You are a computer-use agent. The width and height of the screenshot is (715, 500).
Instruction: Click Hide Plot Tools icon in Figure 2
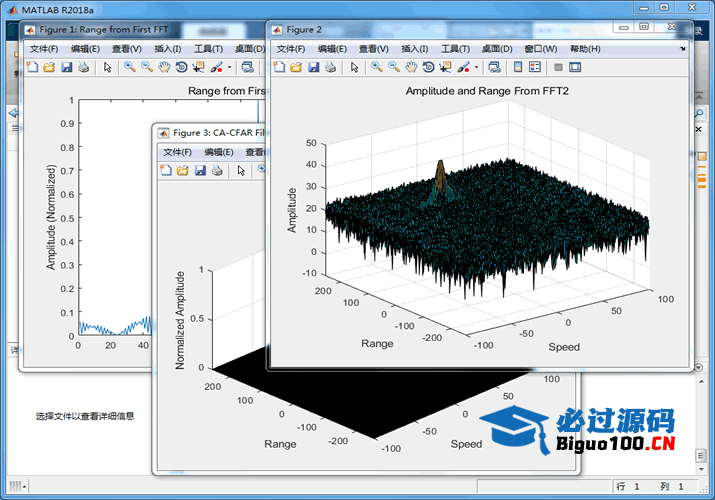[x=558, y=67]
